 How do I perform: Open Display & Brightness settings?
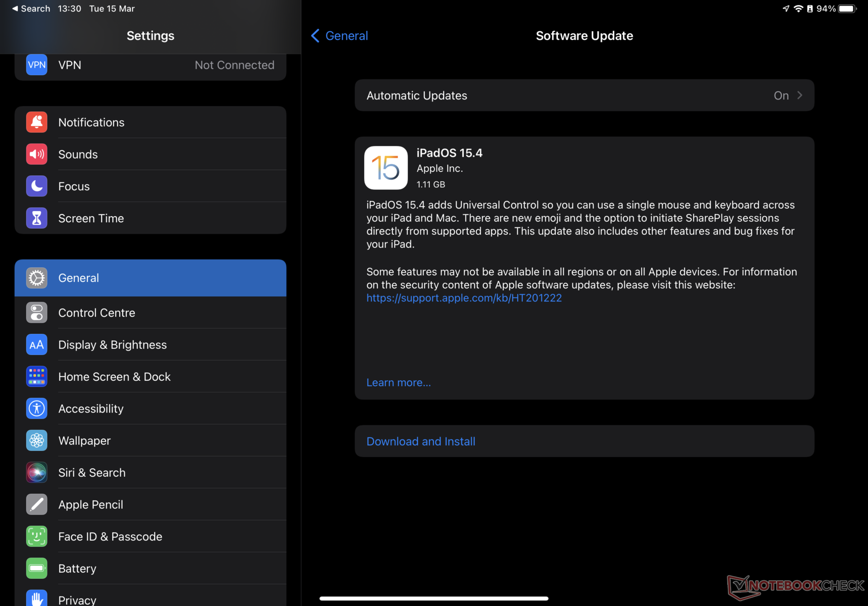[151, 344]
